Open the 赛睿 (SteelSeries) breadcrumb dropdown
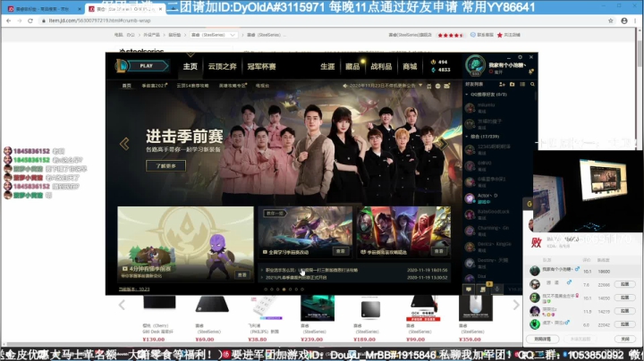644x361 pixels. tap(214, 35)
